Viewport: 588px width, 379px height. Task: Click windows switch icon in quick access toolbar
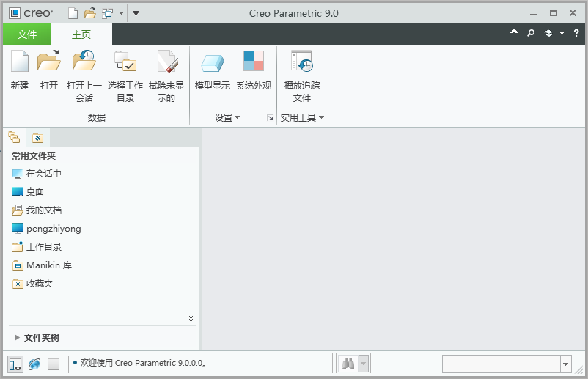[107, 13]
